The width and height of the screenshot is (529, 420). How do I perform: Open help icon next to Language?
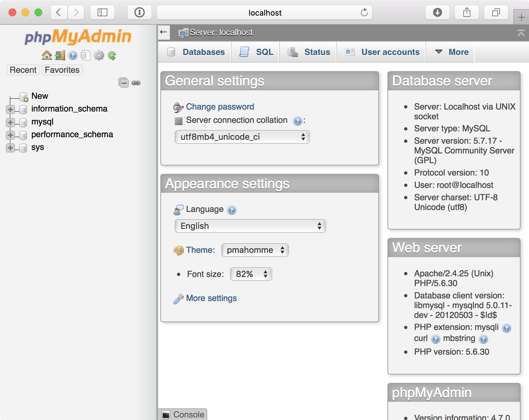(232, 210)
